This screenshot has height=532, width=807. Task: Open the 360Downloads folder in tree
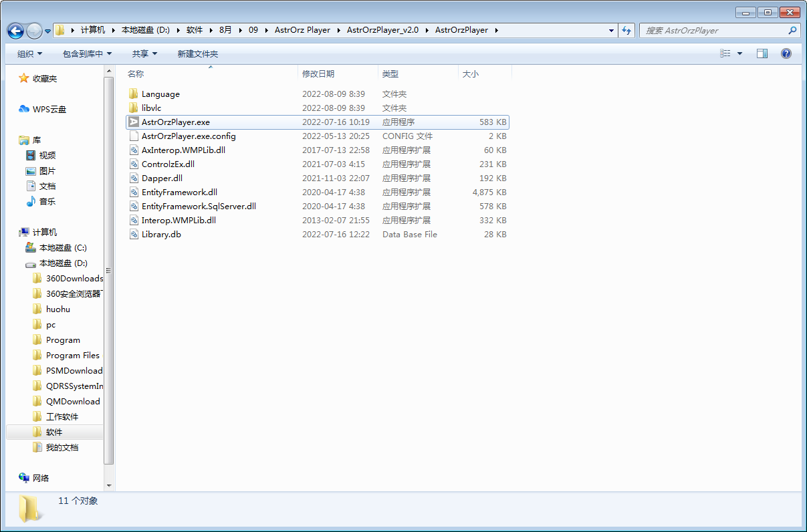(x=74, y=279)
